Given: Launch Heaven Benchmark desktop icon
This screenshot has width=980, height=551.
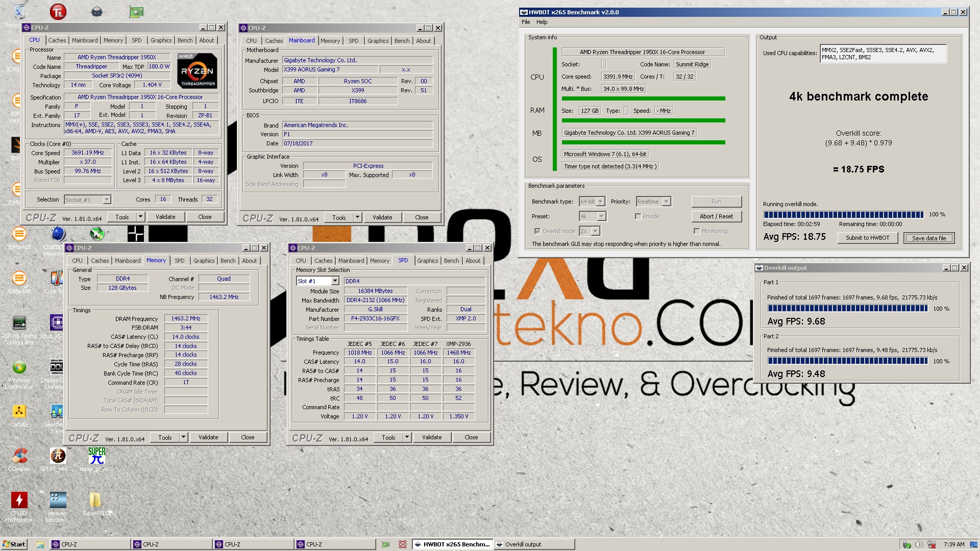Looking at the screenshot, I should (58, 507).
